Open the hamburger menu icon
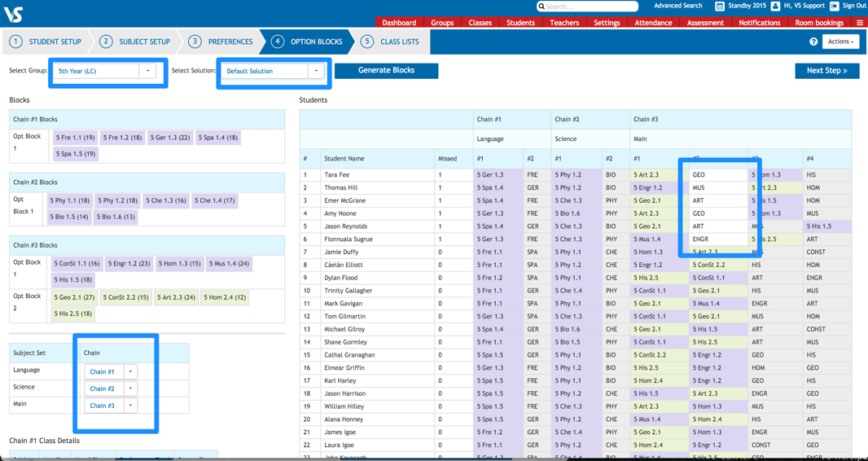 [859, 23]
